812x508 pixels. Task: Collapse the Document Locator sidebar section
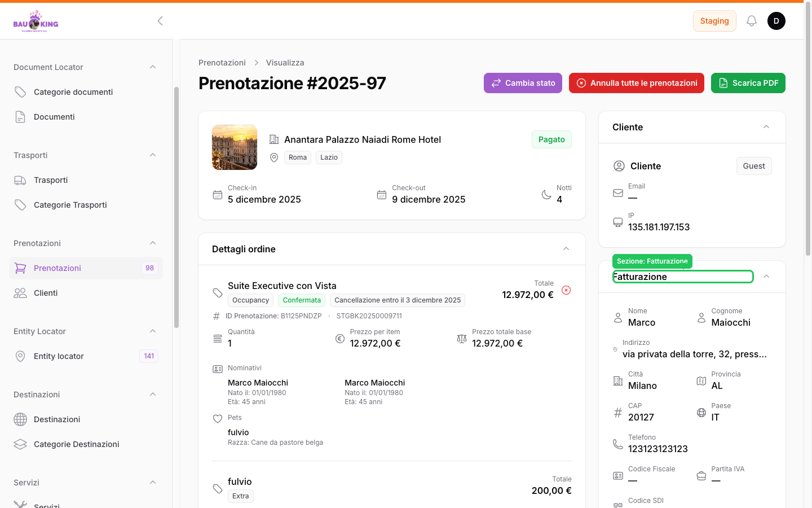[153, 67]
